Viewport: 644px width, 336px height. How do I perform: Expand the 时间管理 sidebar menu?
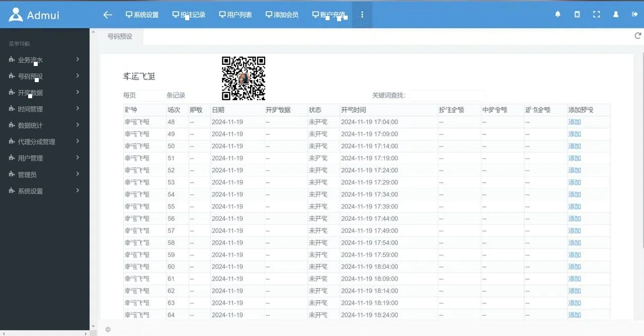click(44, 109)
